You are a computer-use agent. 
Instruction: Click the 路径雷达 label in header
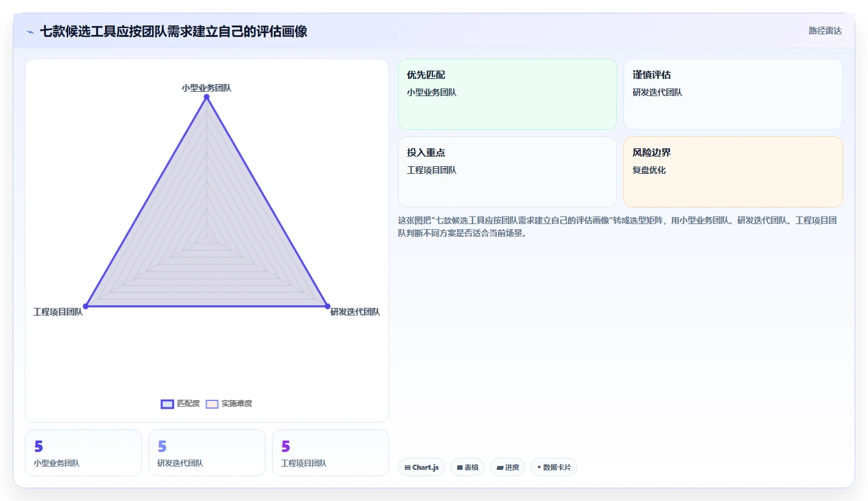coord(825,31)
